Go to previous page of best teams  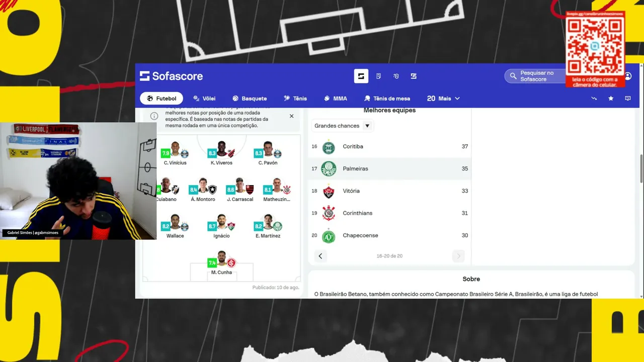(x=320, y=256)
